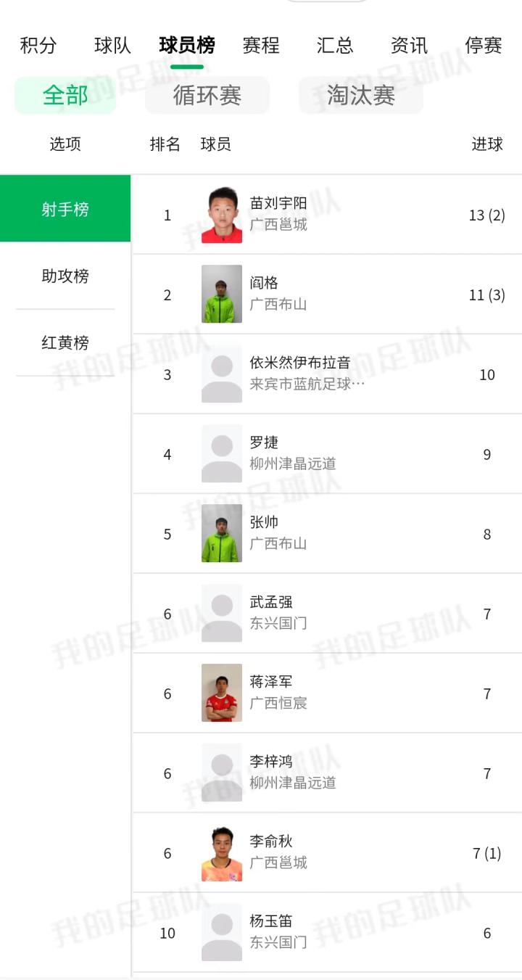Tap 武孟强's default avatar icon
The width and height of the screenshot is (522, 980).
coord(222,614)
